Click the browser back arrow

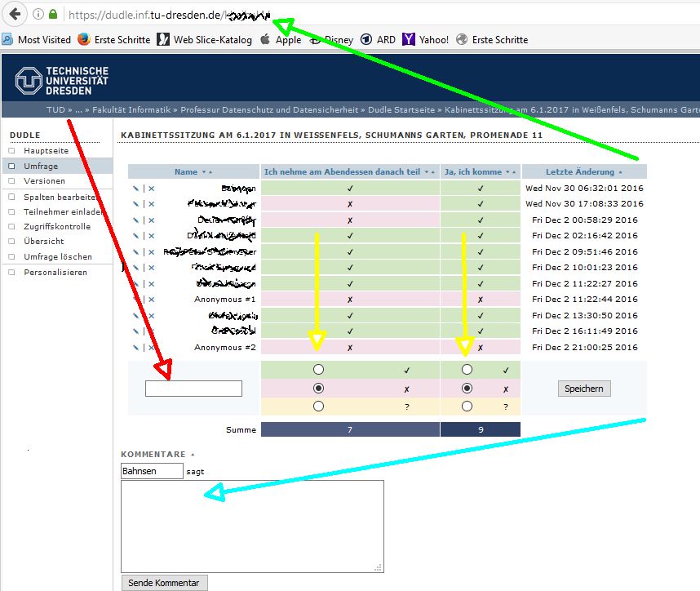tap(15, 15)
